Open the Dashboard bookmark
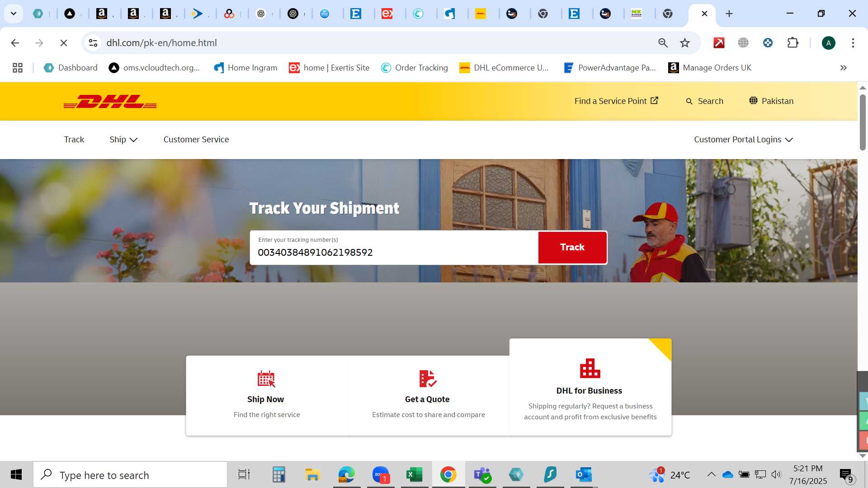The image size is (868, 488). tap(71, 68)
